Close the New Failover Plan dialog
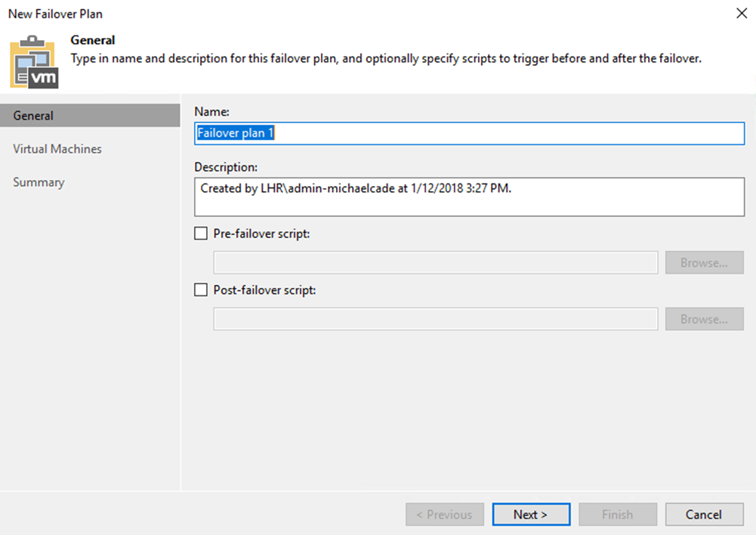This screenshot has width=756, height=535. pyautogui.click(x=742, y=13)
